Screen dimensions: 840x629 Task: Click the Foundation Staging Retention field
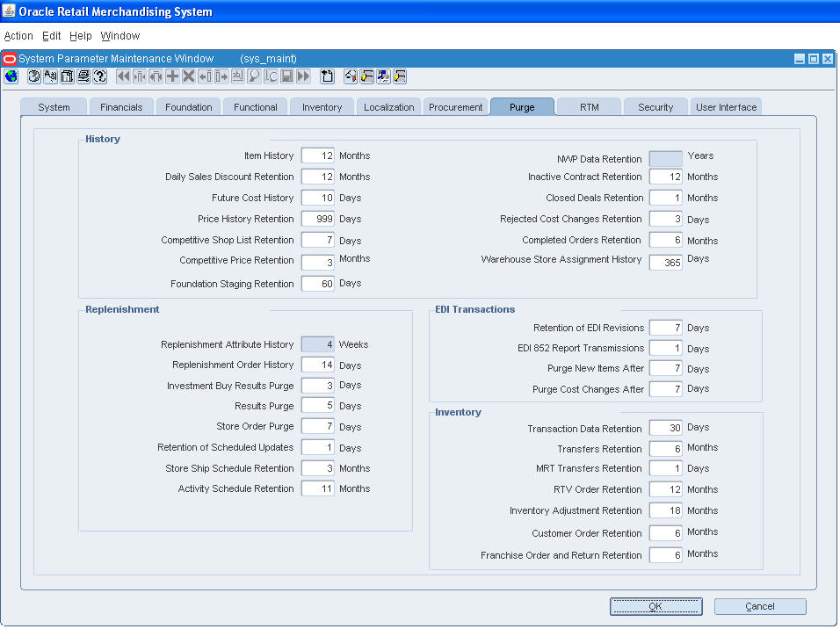click(318, 284)
